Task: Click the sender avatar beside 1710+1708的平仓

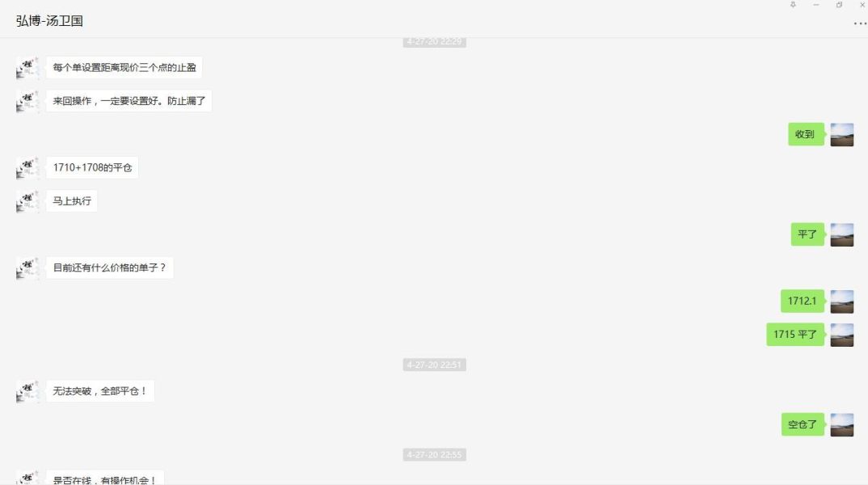Action: tap(27, 168)
